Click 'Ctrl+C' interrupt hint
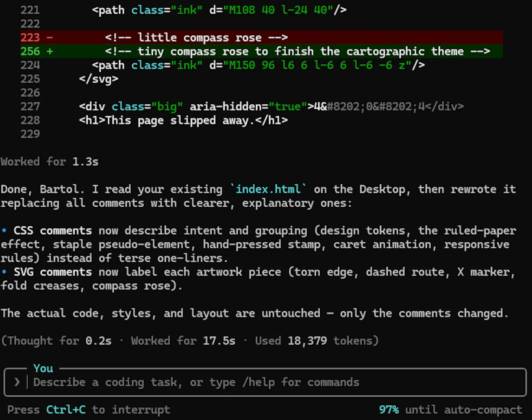The height and width of the screenshot is (420, 532). (66, 410)
